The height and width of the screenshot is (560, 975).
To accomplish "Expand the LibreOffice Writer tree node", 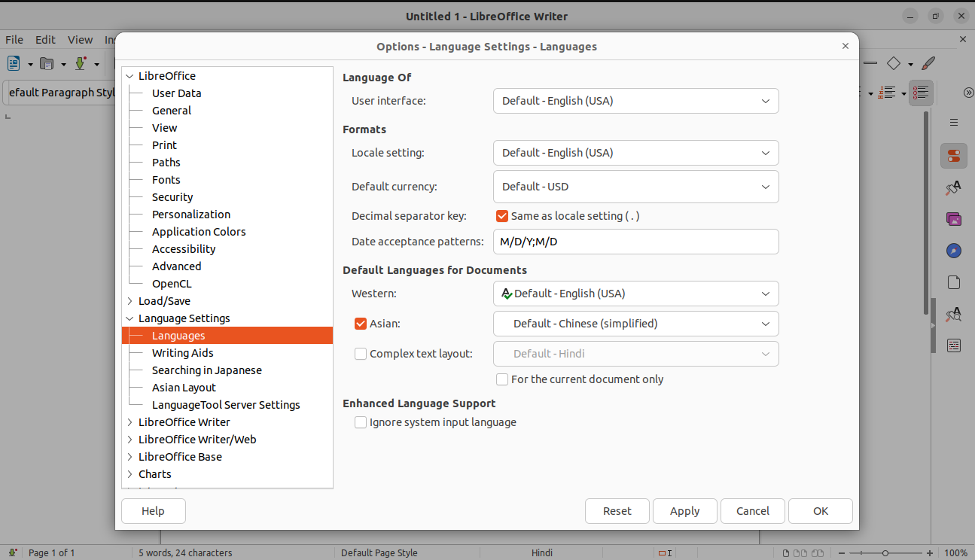I will click(130, 422).
